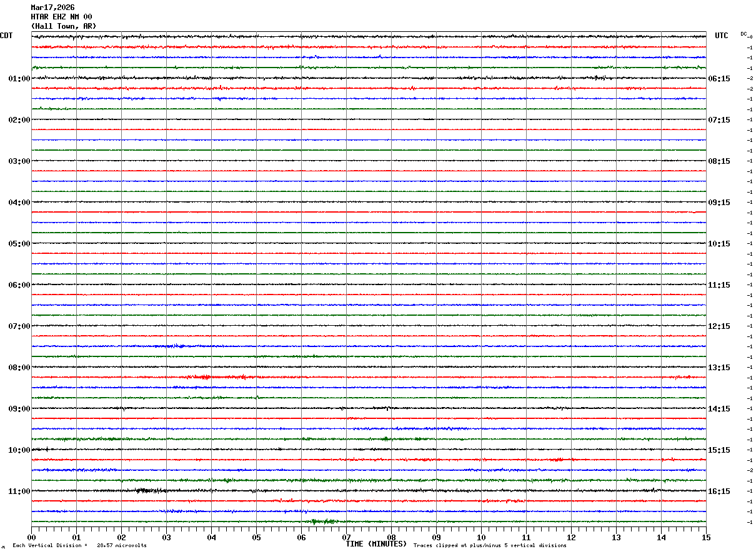The height and width of the screenshot is (554, 756).
Task: Select the 05:00 CDT time label
Action: coord(19,244)
